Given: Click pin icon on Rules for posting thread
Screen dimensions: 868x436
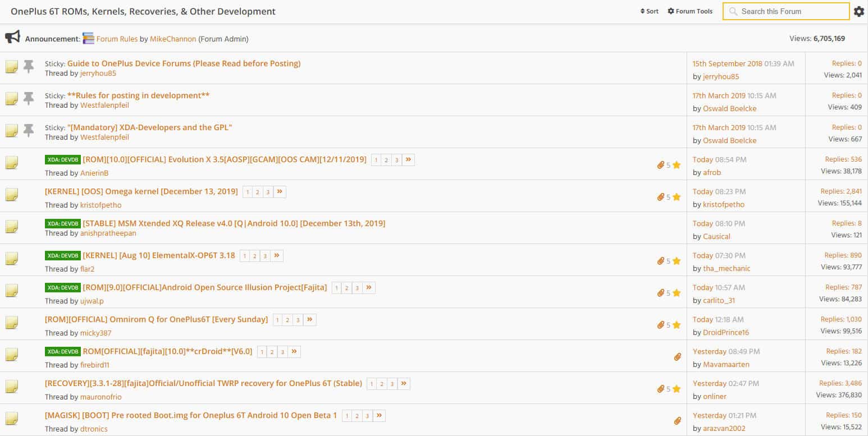Looking at the screenshot, I should pyautogui.click(x=29, y=99).
